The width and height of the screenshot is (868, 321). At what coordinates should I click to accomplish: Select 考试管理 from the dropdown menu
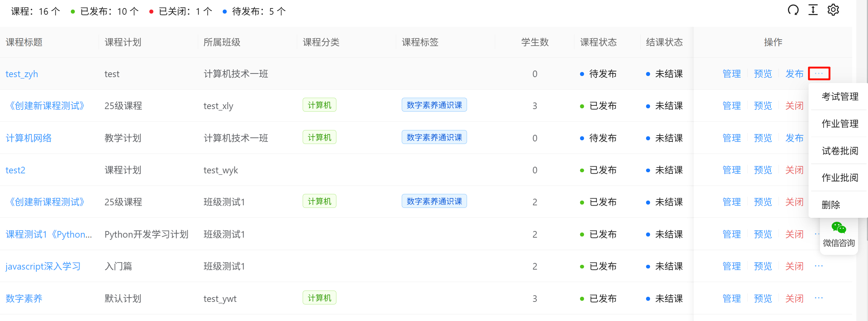840,97
